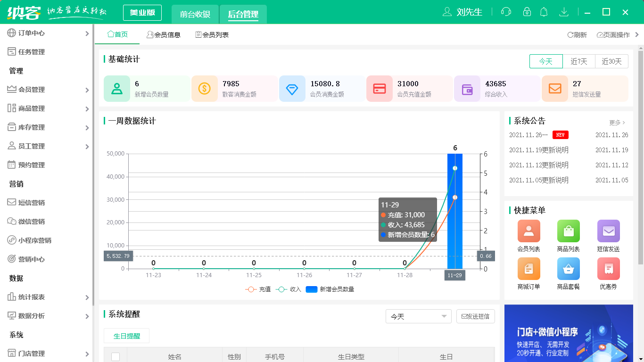Click the download icon in header
644x362 pixels.
pyautogui.click(x=563, y=12)
